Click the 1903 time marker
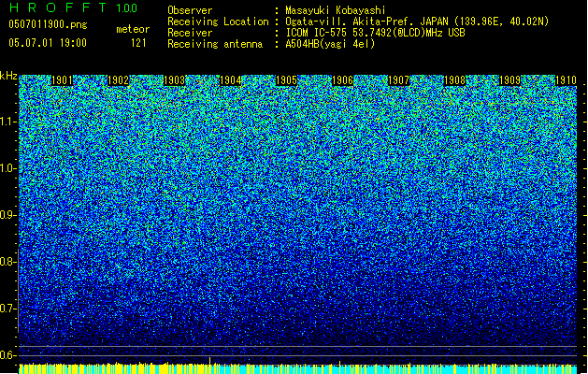Image resolution: width=588 pixels, height=374 pixels. pos(175,80)
